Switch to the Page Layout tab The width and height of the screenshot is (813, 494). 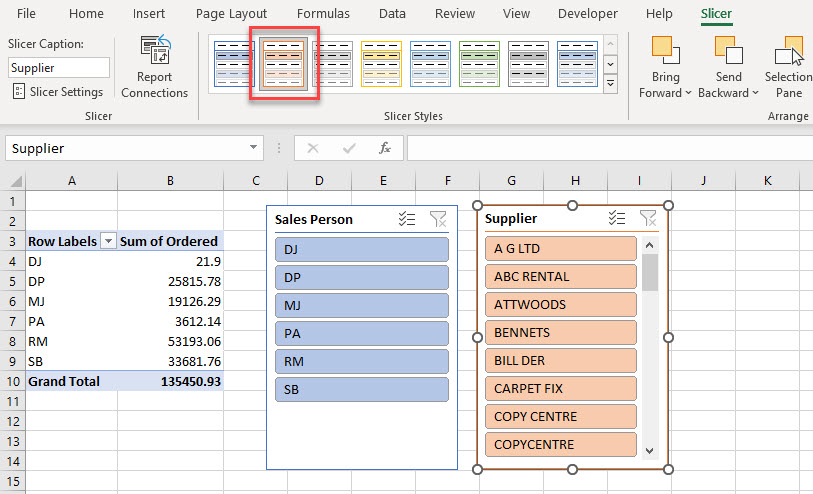[231, 14]
